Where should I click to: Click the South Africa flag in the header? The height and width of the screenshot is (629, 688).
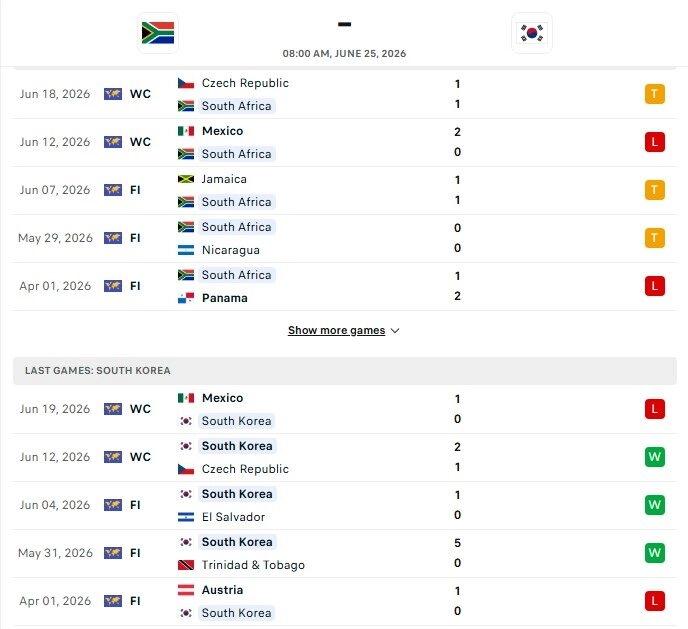click(x=158, y=33)
